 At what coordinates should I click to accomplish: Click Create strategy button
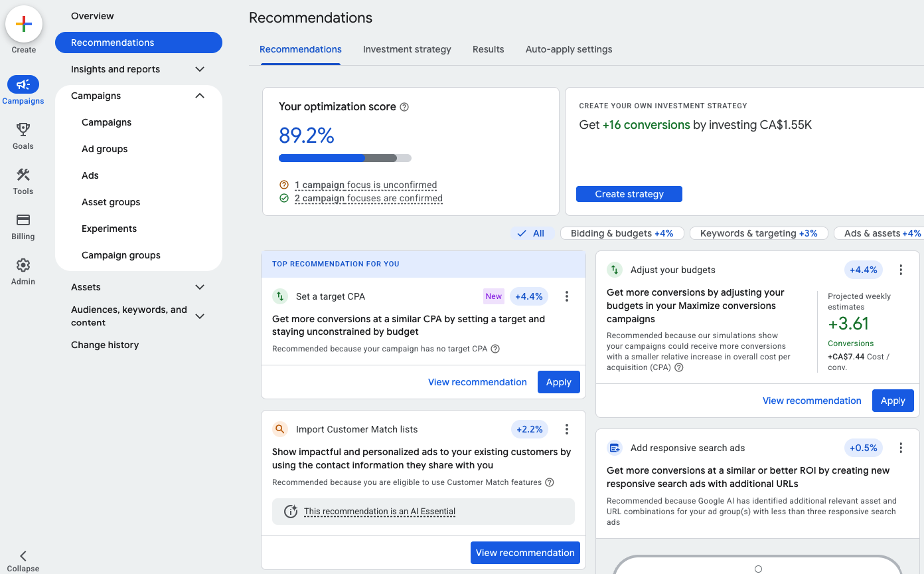coord(629,194)
